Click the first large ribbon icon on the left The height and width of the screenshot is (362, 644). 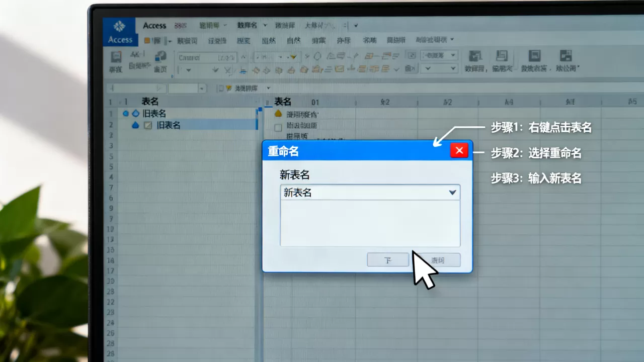pos(116,56)
